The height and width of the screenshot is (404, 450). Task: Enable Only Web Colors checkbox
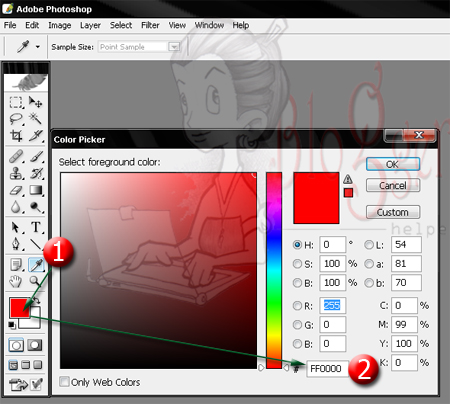(64, 381)
